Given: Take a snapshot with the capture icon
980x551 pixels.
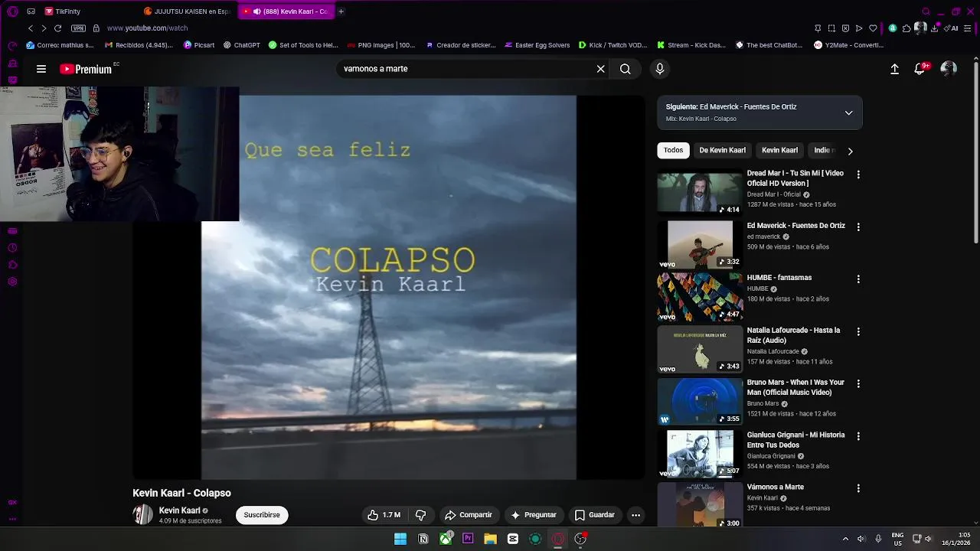Looking at the screenshot, I should (x=831, y=28).
